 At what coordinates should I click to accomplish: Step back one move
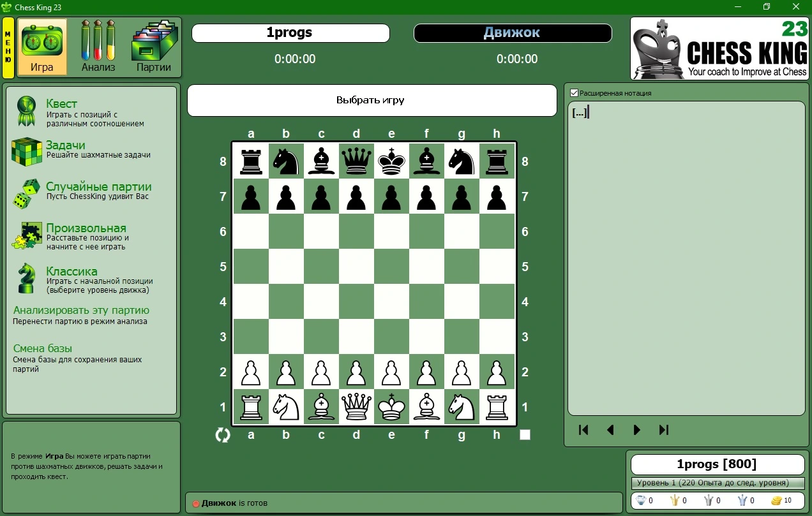point(610,430)
